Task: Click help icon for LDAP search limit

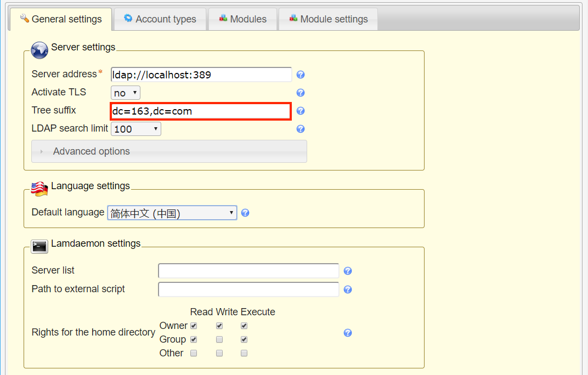Action: 301,129
